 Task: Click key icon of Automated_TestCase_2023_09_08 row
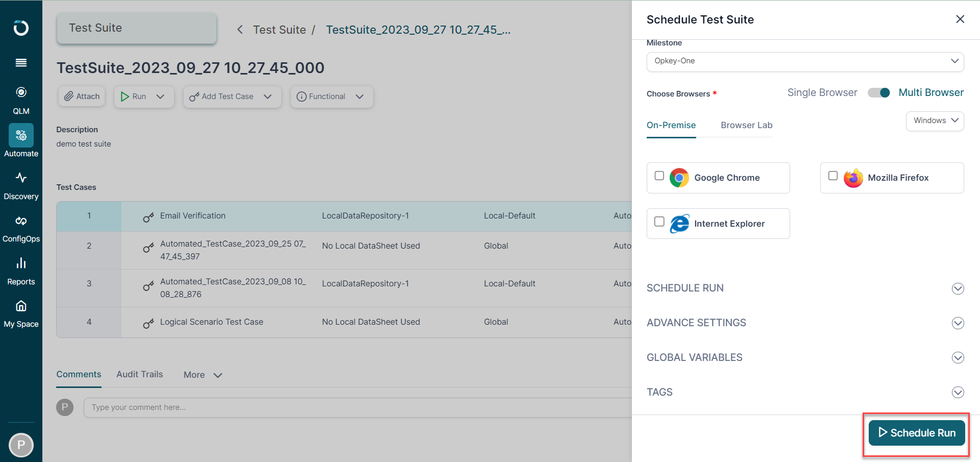click(x=149, y=285)
